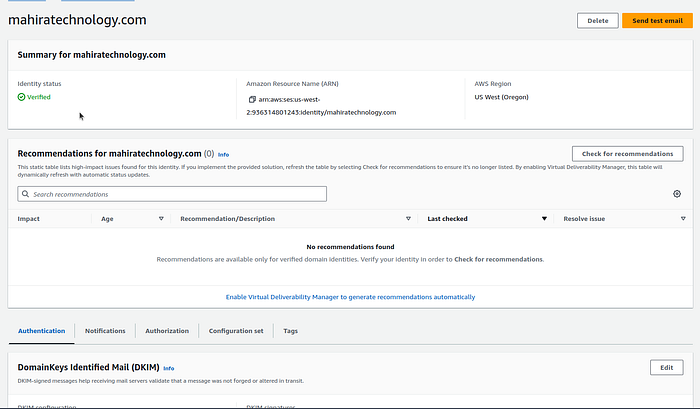700x409 pixels.
Task: Click the green Verified check icon
Action: point(21,97)
